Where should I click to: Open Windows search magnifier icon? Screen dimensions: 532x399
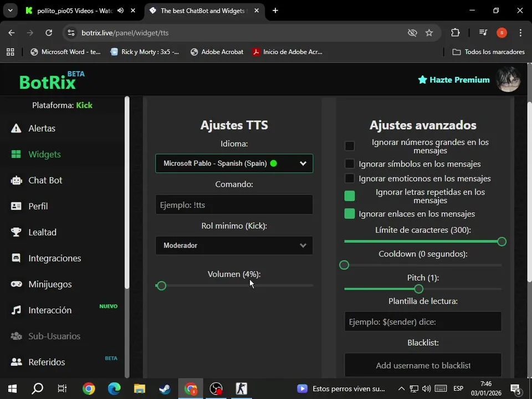pyautogui.click(x=37, y=388)
